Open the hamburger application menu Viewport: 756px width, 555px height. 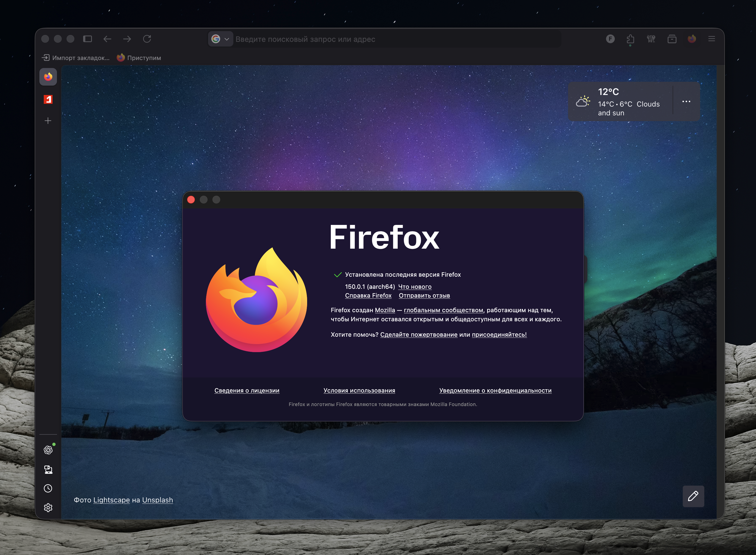point(711,39)
